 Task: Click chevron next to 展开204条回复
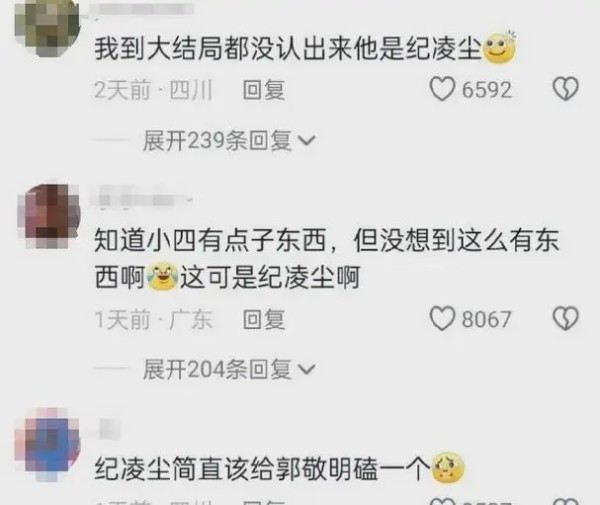(306, 370)
